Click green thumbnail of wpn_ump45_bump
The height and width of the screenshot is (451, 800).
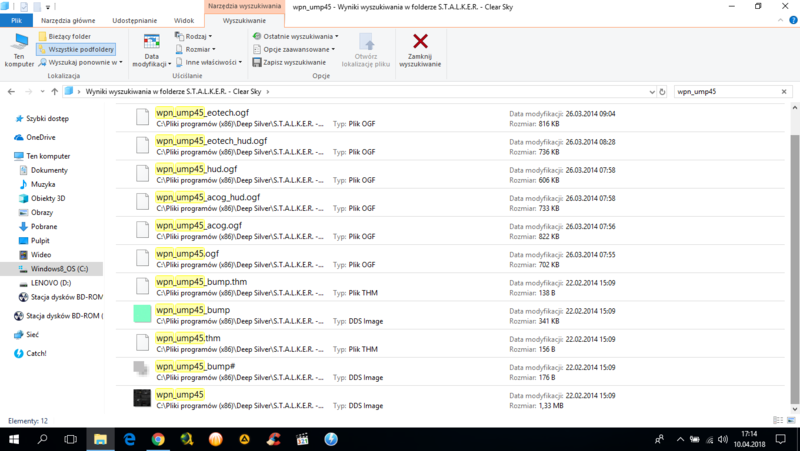click(x=142, y=313)
